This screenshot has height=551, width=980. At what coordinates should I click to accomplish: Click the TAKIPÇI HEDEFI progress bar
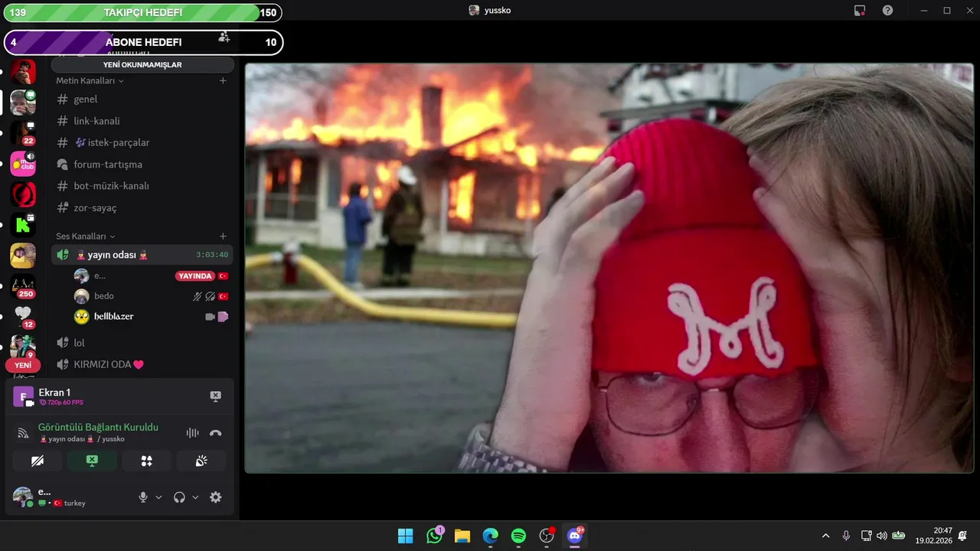pos(142,12)
